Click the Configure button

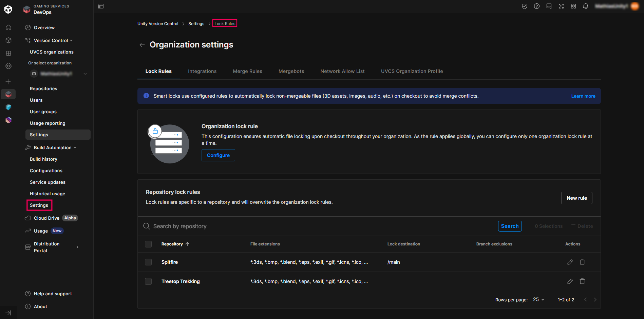click(218, 155)
